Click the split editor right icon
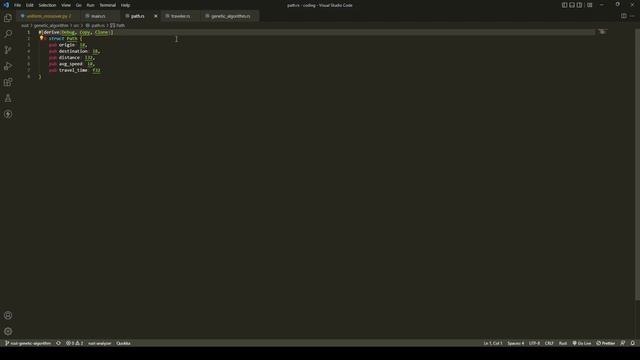Viewport: 640px width, 360px height. click(624, 16)
